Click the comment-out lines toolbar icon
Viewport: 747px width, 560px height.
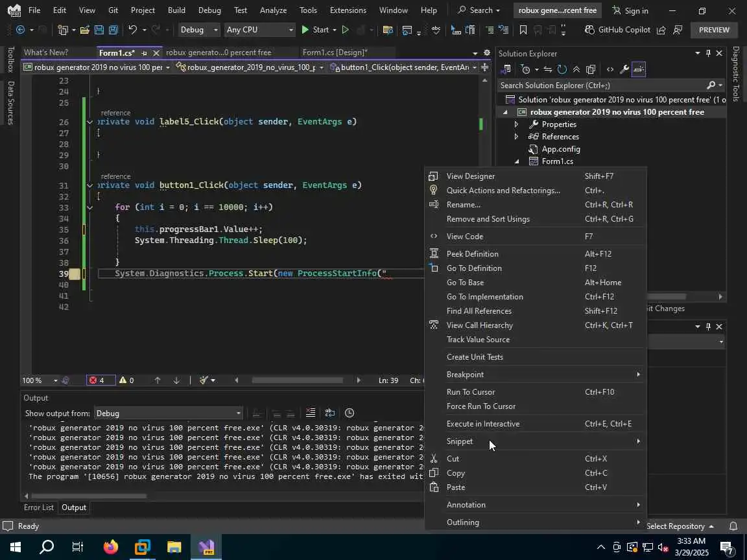[x=490, y=30]
